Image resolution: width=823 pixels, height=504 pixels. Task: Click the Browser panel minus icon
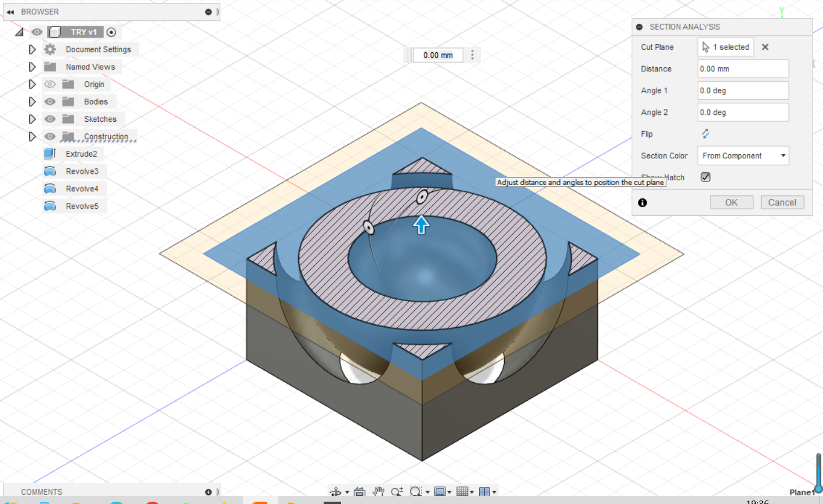pos(208,12)
